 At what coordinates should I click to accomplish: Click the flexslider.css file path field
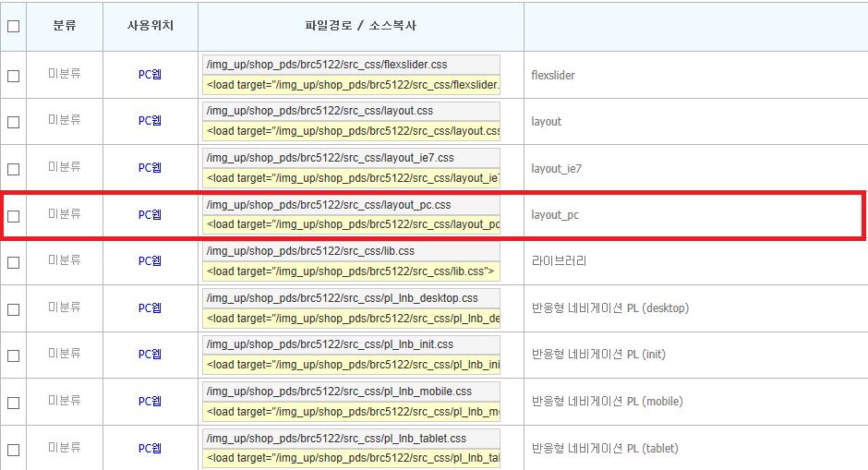352,65
